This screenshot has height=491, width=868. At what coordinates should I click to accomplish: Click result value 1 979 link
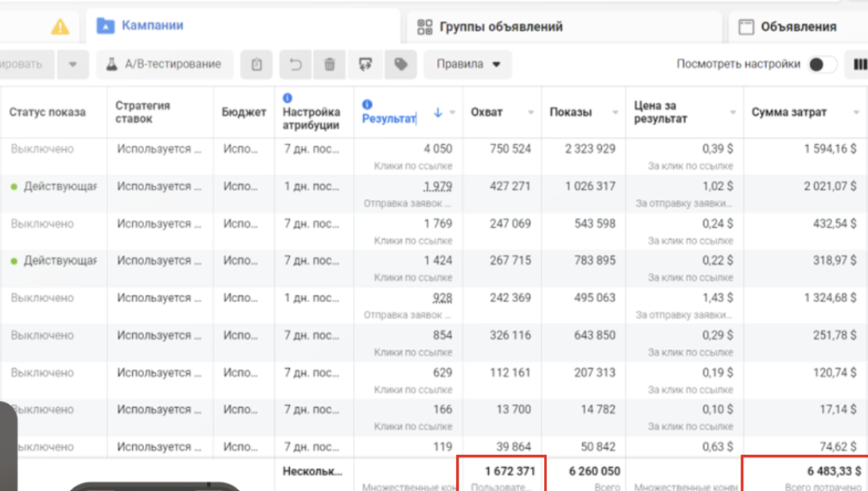(438, 187)
